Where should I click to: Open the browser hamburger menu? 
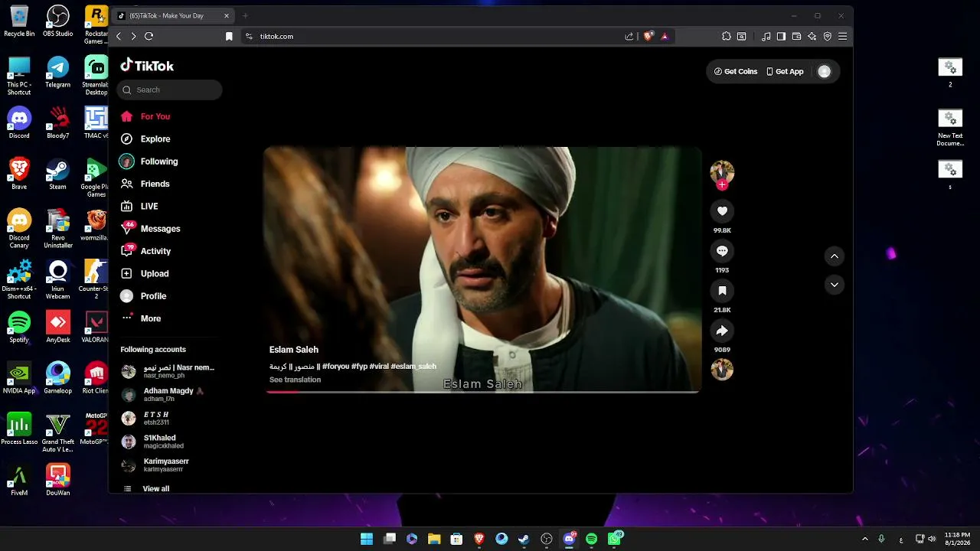(843, 36)
